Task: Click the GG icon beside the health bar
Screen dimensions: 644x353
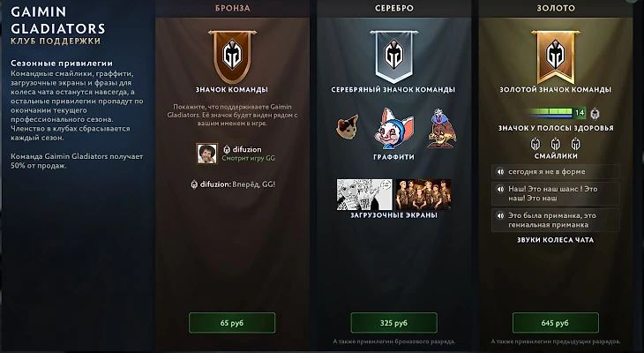Action: click(x=595, y=113)
